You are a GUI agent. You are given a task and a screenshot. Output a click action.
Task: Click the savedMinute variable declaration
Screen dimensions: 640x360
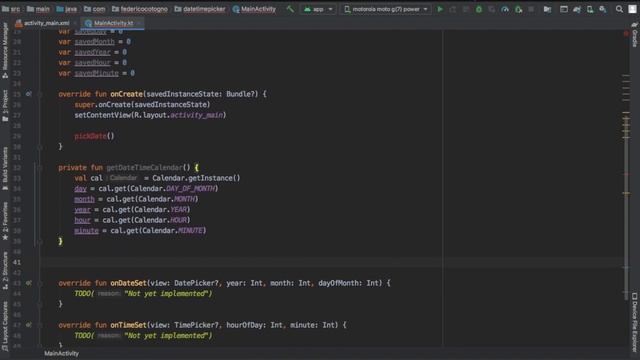coord(96,73)
